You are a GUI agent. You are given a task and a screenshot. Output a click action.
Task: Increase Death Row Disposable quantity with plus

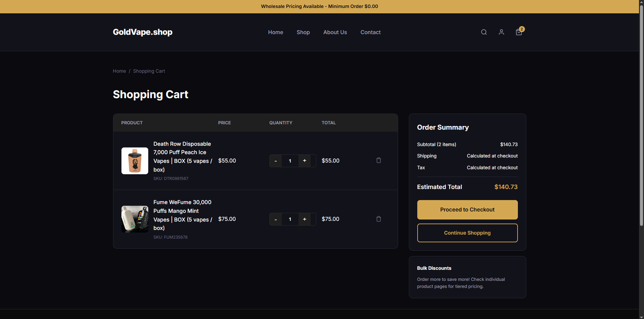point(304,161)
